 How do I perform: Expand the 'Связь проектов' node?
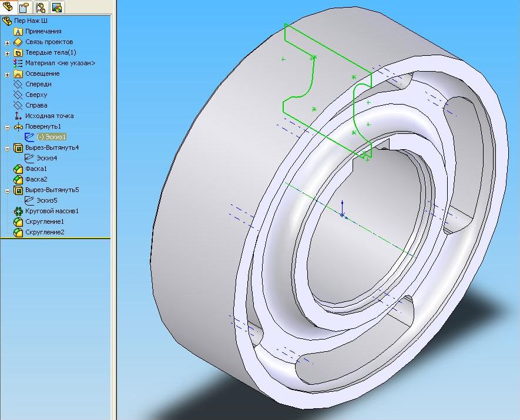coord(7,43)
